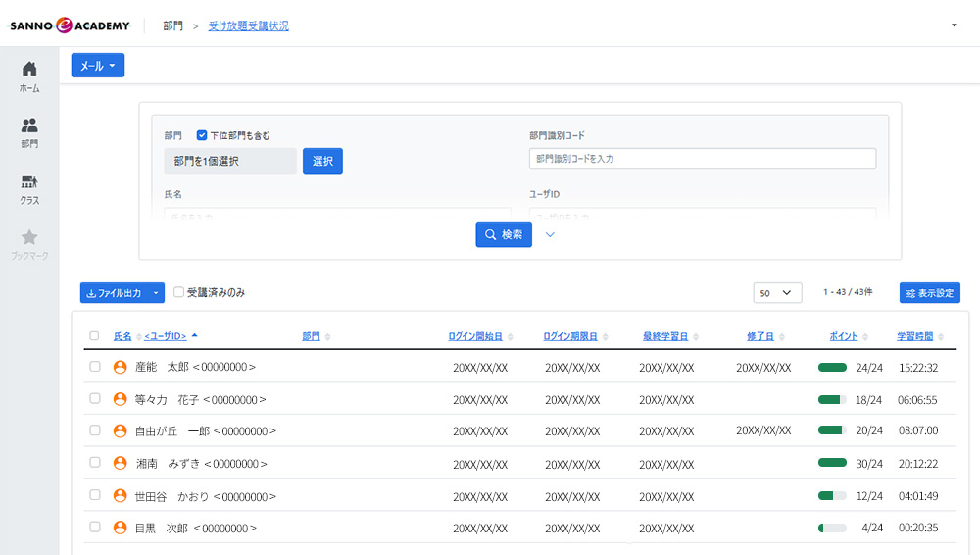
Task: Open the 部門 people icon in sidebar
Action: [29, 126]
